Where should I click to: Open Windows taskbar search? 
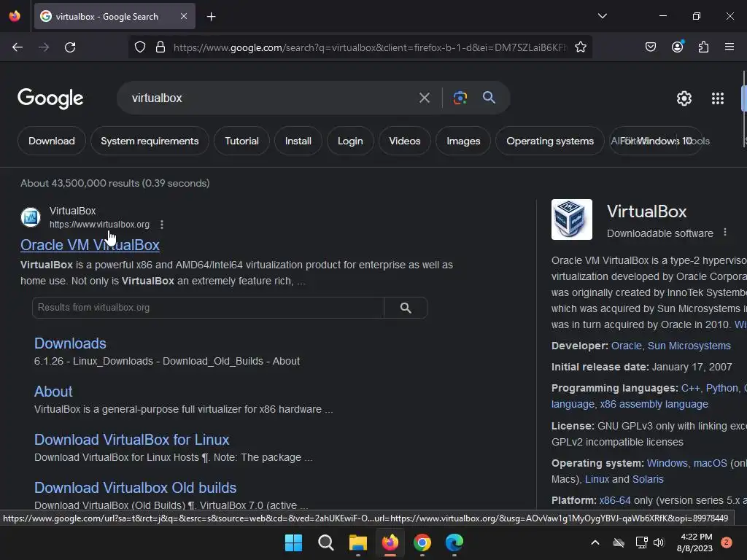click(x=326, y=542)
